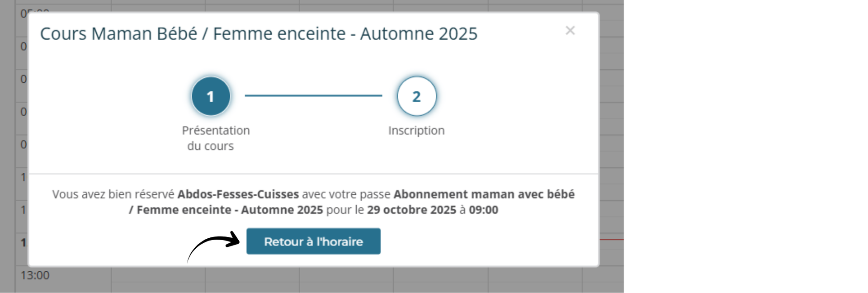The image size is (868, 293).
Task: Click the 09:00 booking time text
Action: pos(483,210)
